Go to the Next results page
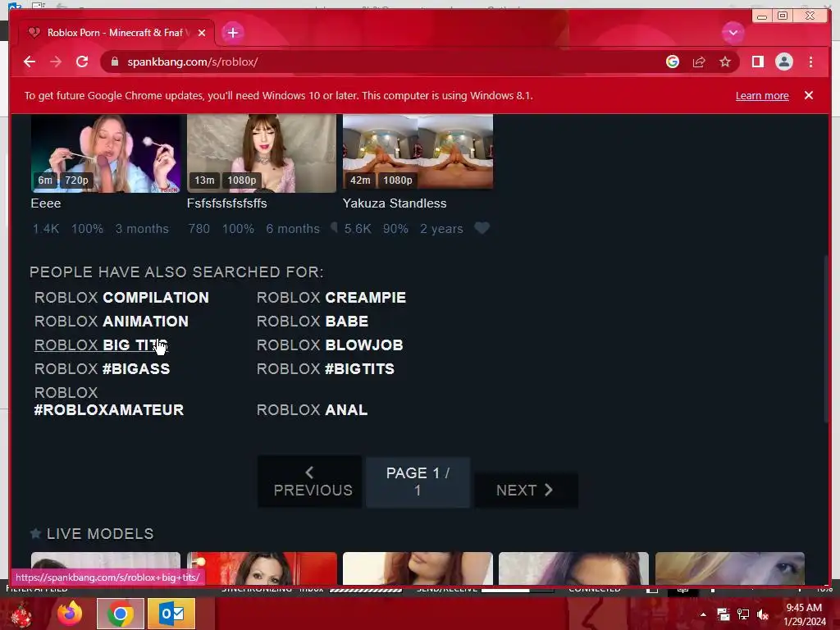This screenshot has width=840, height=630. click(526, 491)
